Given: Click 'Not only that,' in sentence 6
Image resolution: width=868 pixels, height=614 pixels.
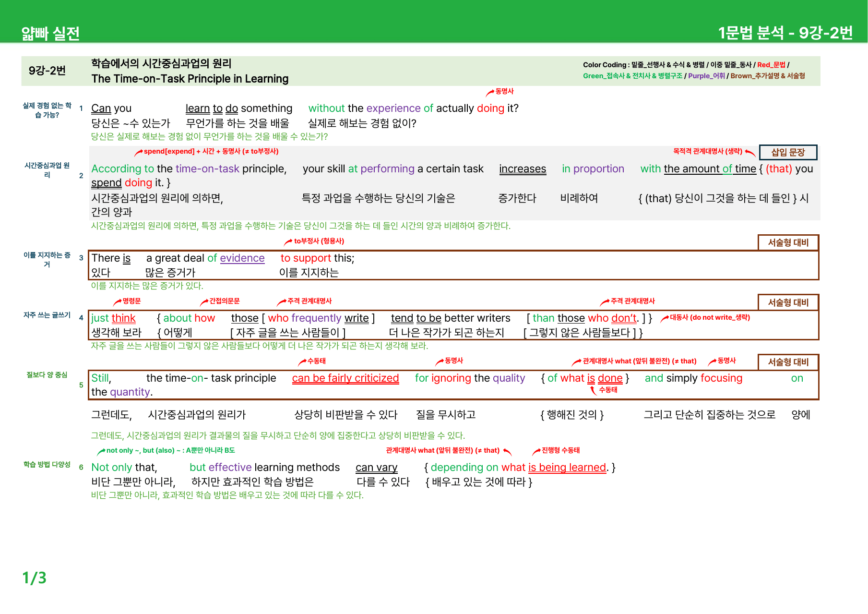Looking at the screenshot, I should click(x=124, y=468).
